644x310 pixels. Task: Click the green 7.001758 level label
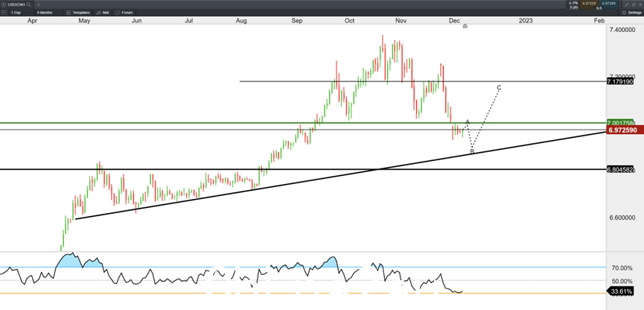(620, 123)
